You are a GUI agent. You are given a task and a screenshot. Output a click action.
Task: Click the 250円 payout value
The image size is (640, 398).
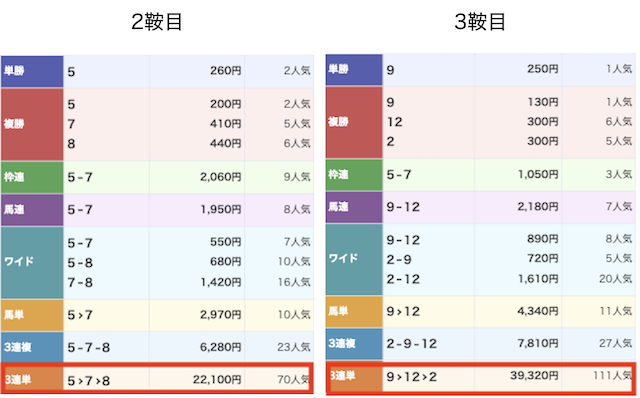542,69
